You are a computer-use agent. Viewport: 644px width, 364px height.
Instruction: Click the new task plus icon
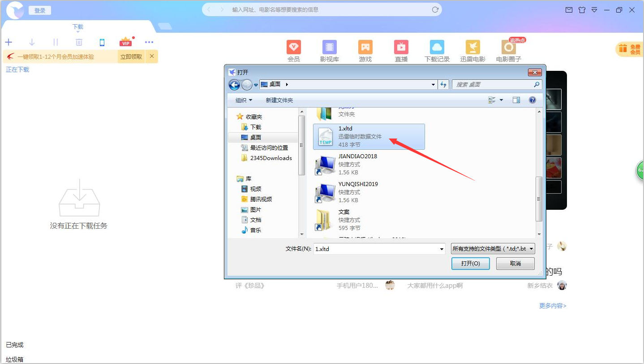9,42
